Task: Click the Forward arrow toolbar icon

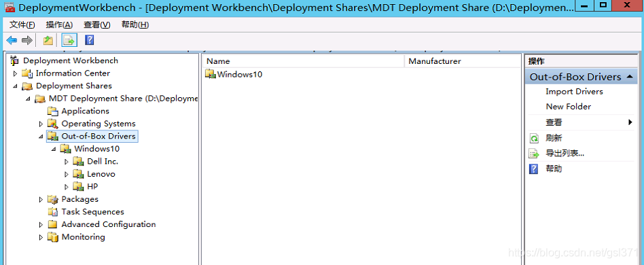Action: [x=27, y=40]
